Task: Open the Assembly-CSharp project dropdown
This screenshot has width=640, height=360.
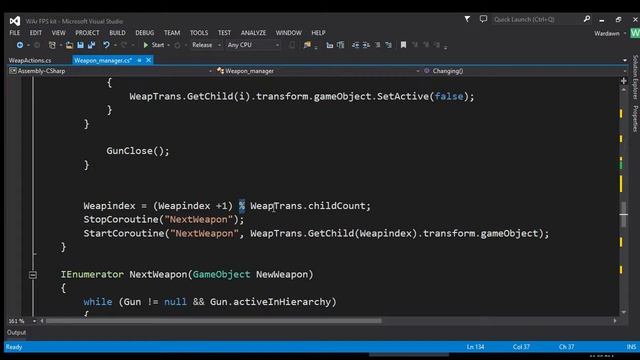Action: pyautogui.click(x=111, y=71)
